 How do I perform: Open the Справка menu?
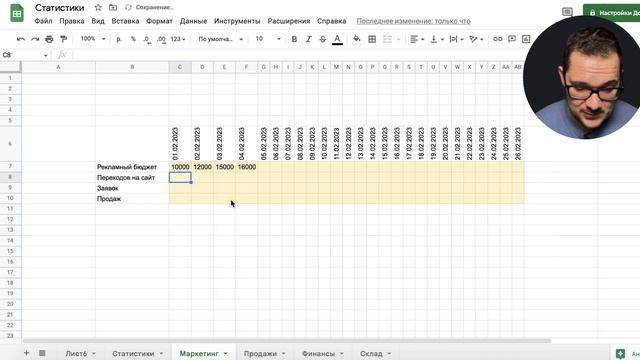[x=331, y=21]
